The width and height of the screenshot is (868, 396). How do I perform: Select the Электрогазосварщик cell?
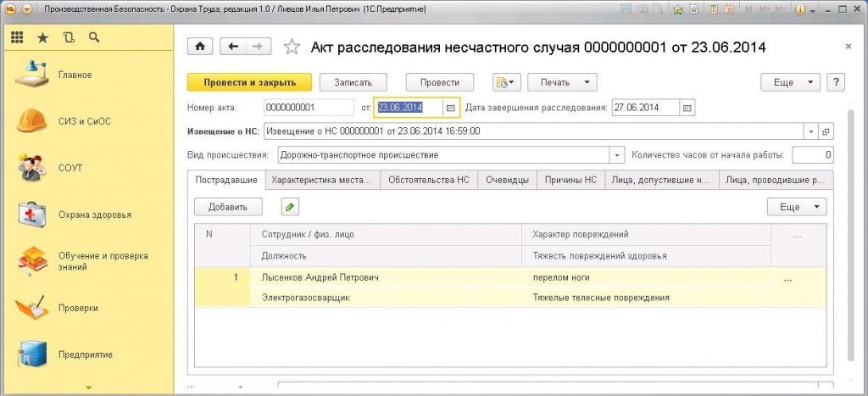pos(386,298)
